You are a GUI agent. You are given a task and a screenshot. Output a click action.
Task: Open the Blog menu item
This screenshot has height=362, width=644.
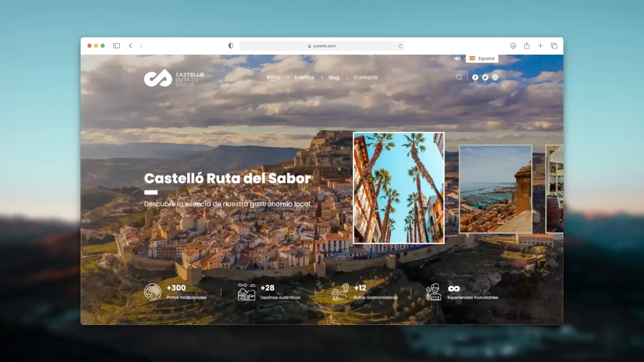(334, 77)
